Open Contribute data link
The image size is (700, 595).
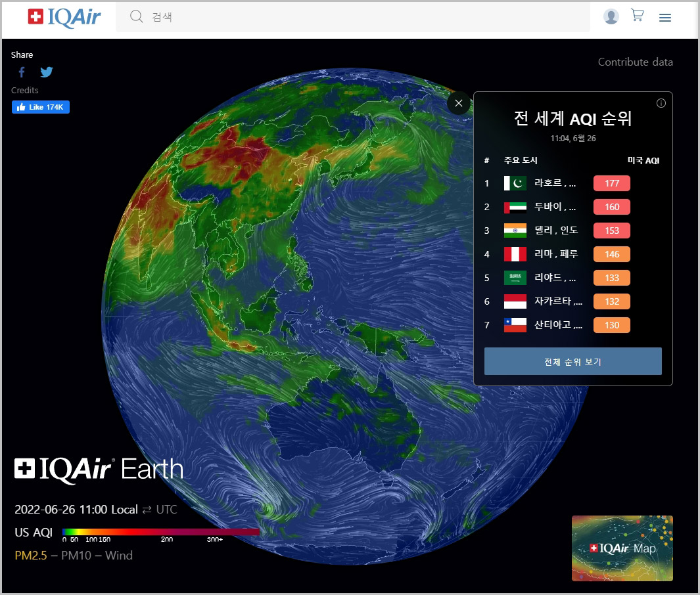pyautogui.click(x=635, y=62)
